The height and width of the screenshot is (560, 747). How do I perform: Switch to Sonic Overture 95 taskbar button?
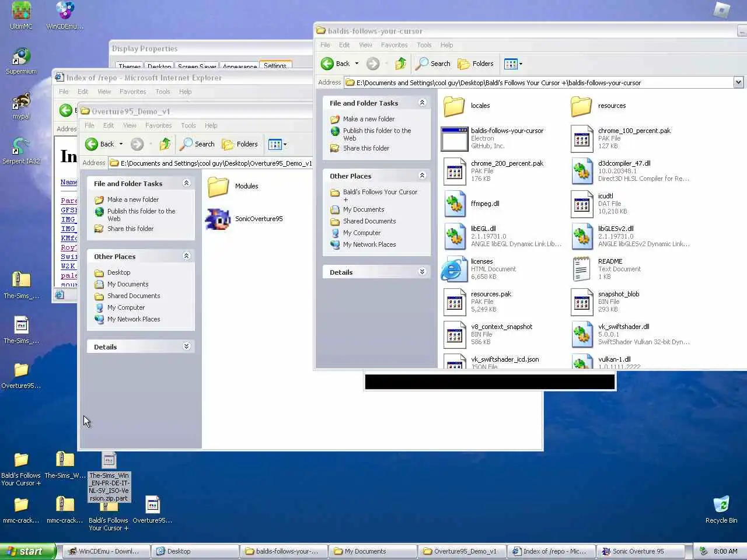640,551
